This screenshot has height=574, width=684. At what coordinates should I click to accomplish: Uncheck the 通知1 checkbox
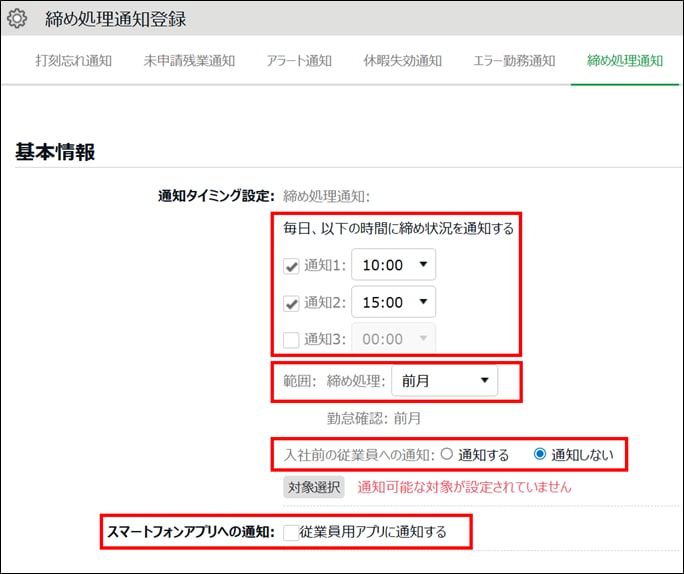291,266
